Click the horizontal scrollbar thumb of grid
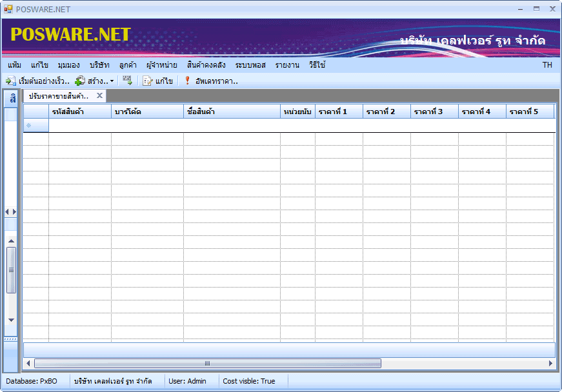562x392 pixels. [207, 364]
